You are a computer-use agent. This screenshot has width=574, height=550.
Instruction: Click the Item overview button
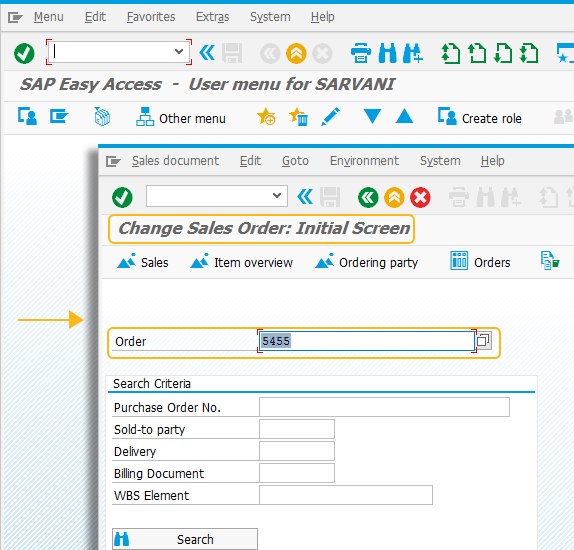click(x=242, y=262)
